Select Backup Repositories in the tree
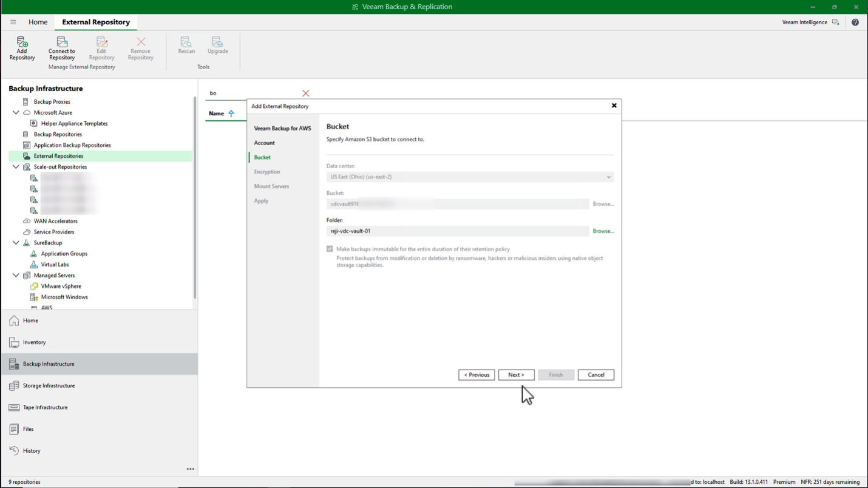868x488 pixels. click(x=58, y=134)
